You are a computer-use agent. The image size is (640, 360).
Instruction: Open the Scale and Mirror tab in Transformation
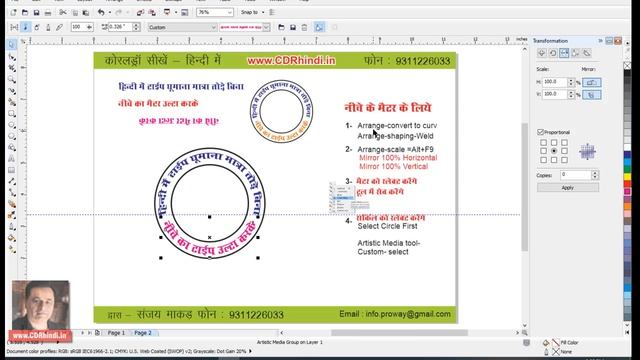tap(564, 53)
